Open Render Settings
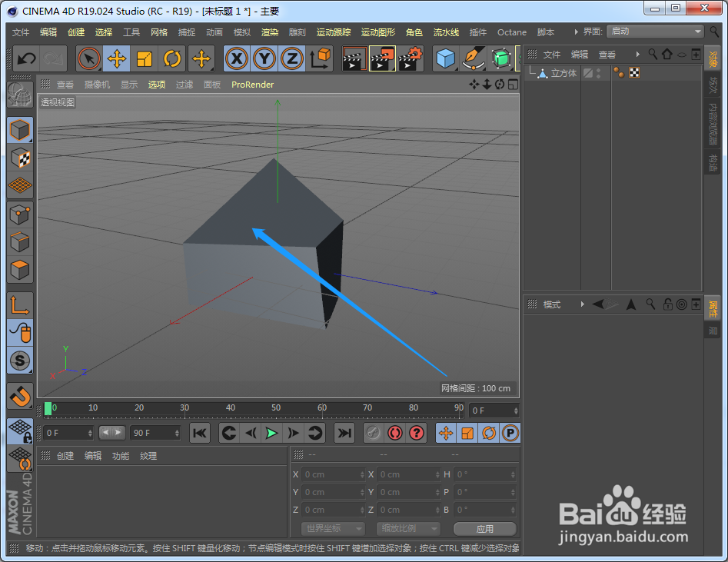Image resolution: width=728 pixels, height=562 pixels. (x=410, y=58)
